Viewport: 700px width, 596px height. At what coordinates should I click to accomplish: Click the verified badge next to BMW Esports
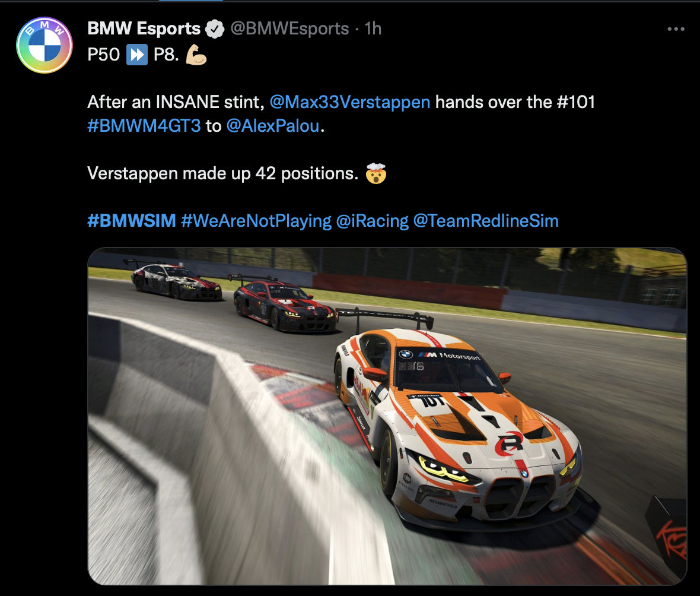215,29
